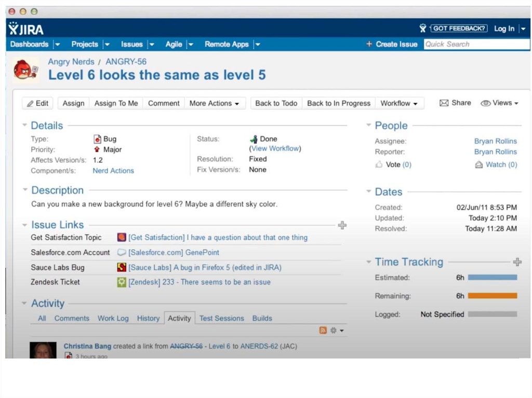The height and width of the screenshot is (398, 532).
Task: Click the pencil icon on Edit button
Action: coord(30,103)
